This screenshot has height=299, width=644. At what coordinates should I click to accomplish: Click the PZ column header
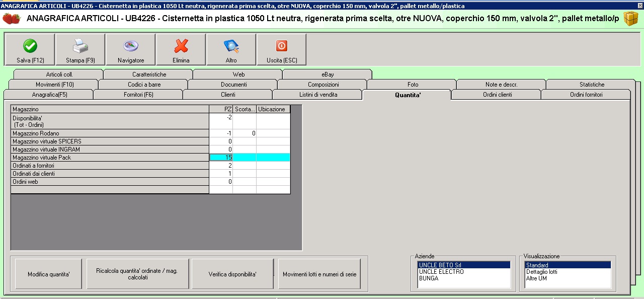tap(221, 109)
